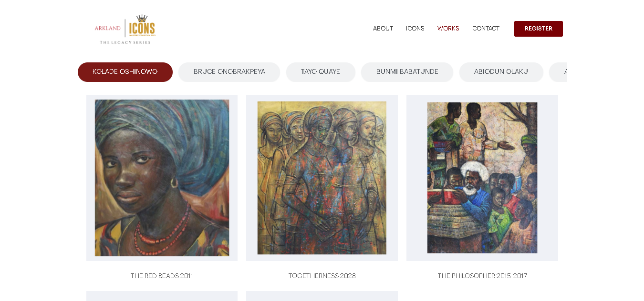Select the Kolade Oshinowo artist tab
The image size is (644, 301).
tap(125, 72)
